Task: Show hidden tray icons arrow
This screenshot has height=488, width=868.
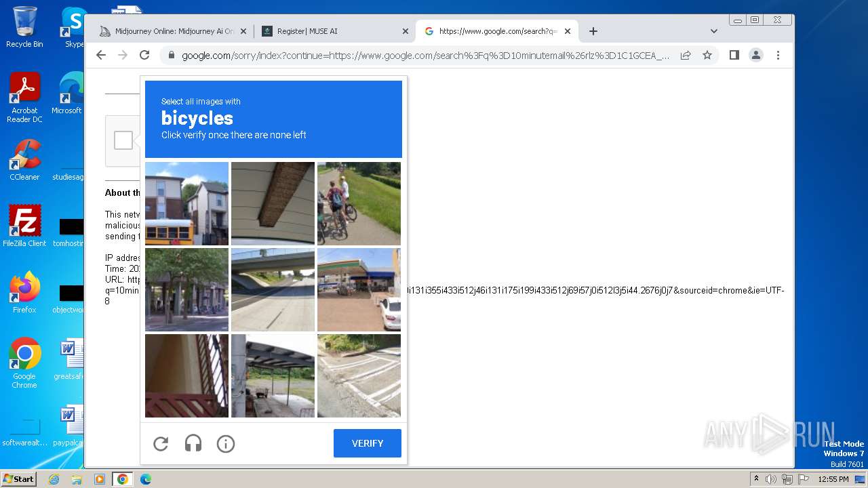Action: pos(756,479)
